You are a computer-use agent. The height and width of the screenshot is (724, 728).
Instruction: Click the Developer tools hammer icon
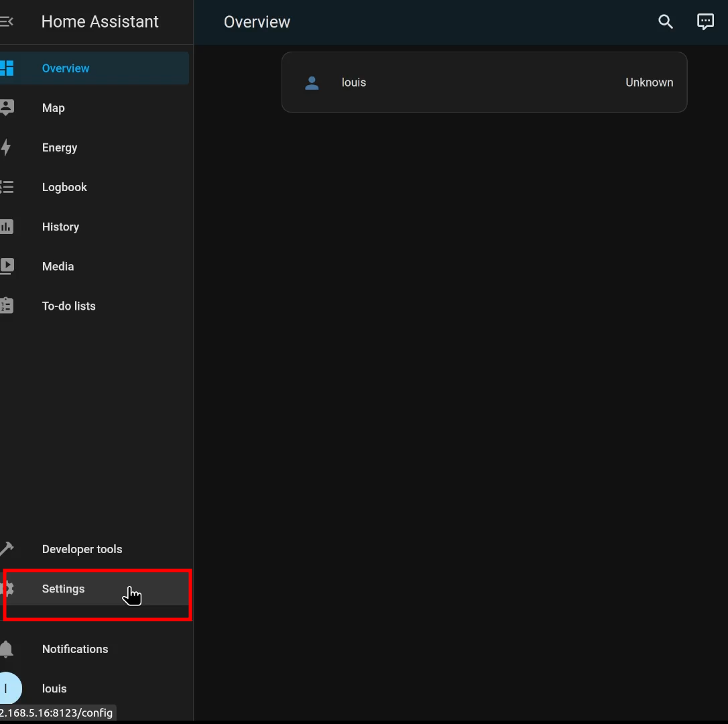tap(7, 549)
